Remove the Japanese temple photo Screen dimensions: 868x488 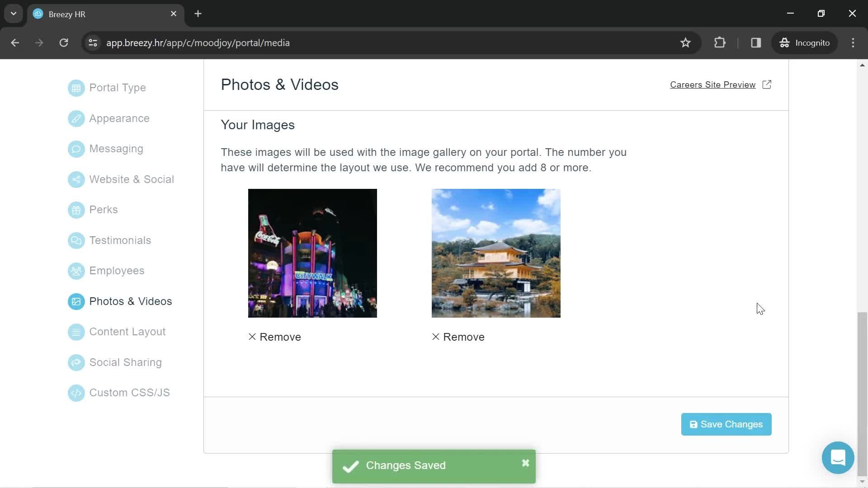(x=458, y=337)
